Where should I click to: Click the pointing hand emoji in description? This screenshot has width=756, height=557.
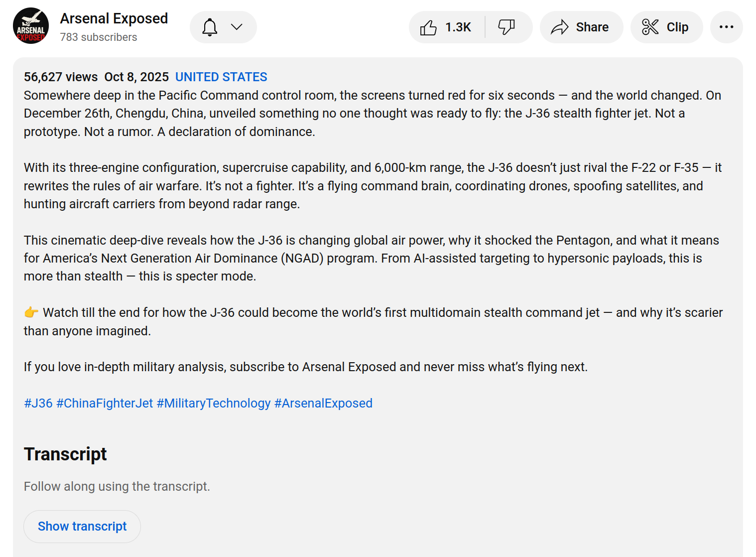pyautogui.click(x=31, y=313)
